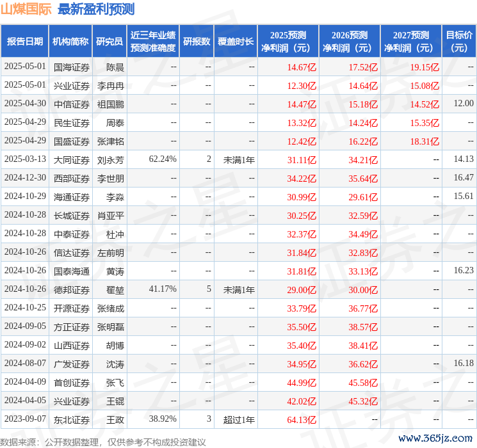Click target price 16.23

pyautogui.click(x=464, y=270)
